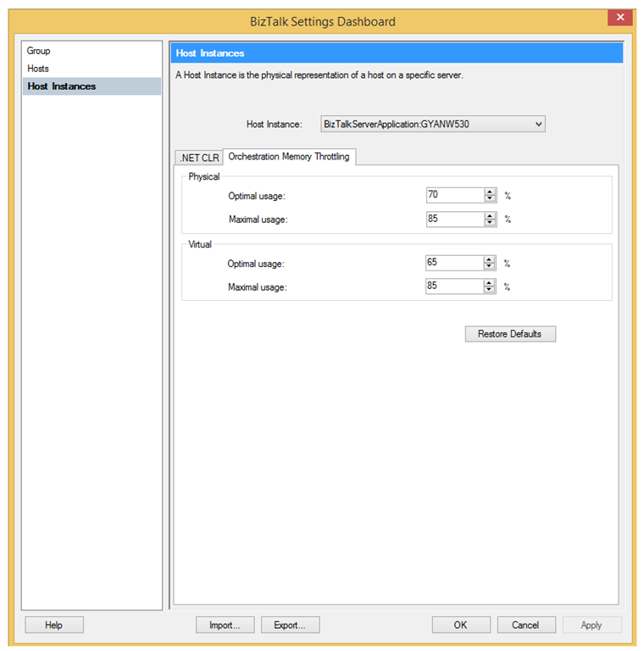The image size is (644, 651).
Task: Increase Physical Maximal usage with up arrow
Action: pos(490,216)
